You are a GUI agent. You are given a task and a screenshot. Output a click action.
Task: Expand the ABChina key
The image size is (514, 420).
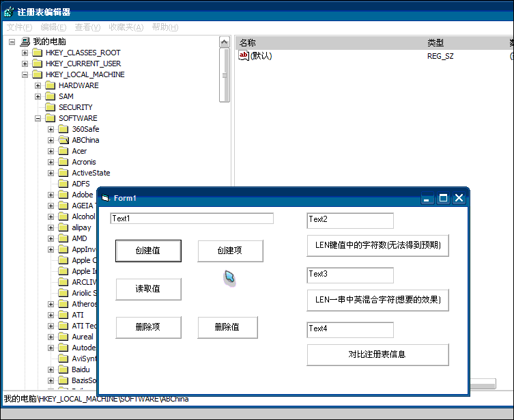[51, 140]
